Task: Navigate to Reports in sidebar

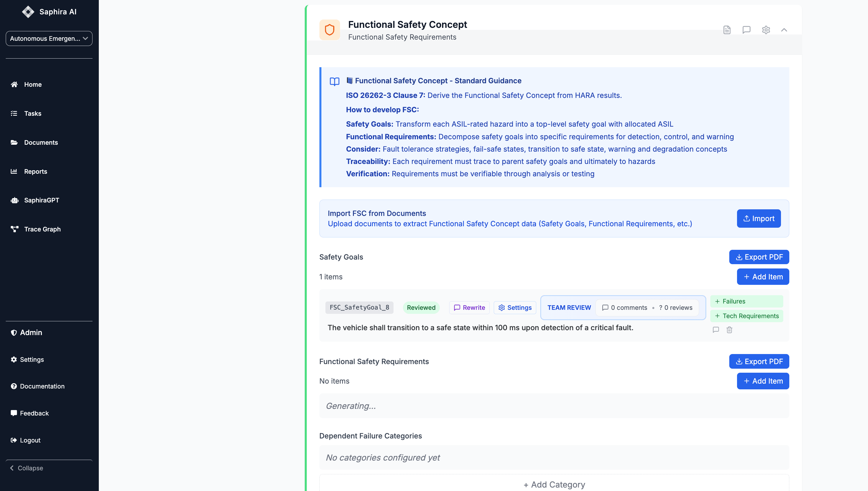Action: 35,171
